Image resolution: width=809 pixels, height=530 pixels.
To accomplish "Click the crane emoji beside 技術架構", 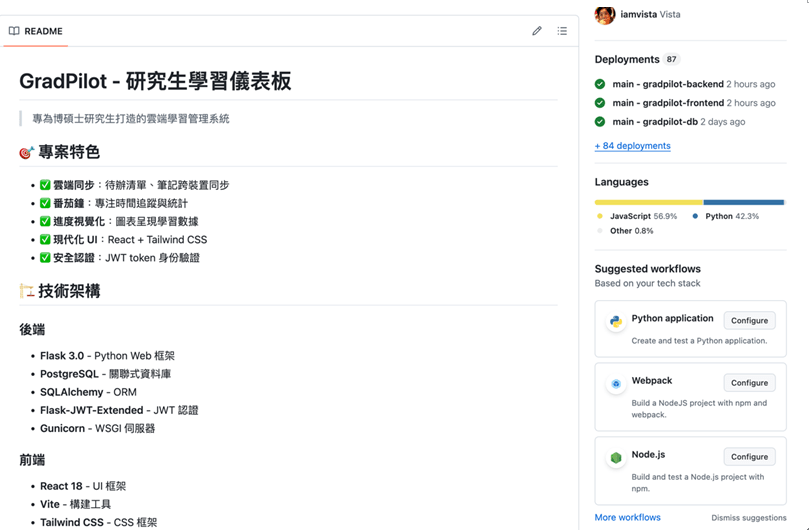I will click(26, 291).
